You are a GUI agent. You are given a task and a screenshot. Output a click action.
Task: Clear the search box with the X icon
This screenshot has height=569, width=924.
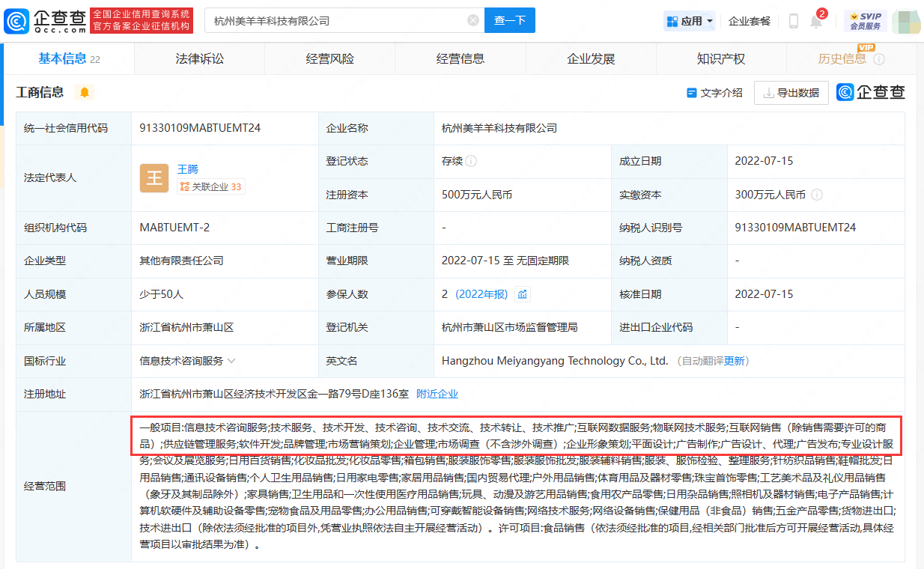(x=473, y=20)
